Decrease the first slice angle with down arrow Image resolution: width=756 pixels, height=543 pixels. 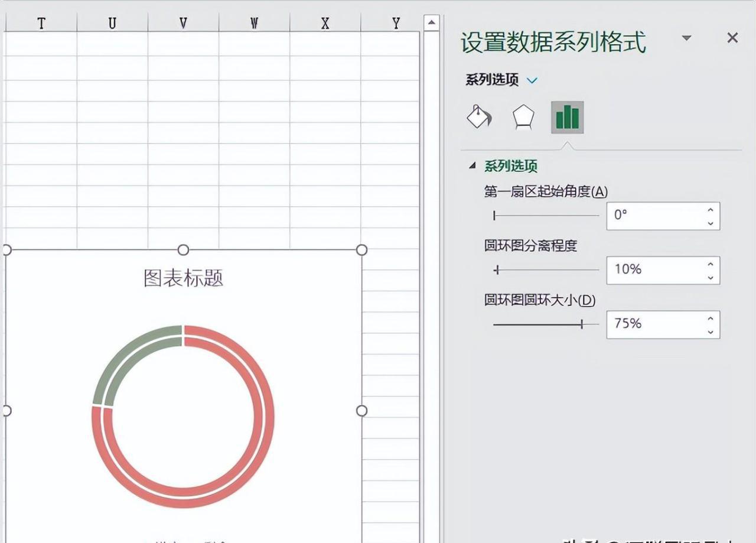(711, 223)
